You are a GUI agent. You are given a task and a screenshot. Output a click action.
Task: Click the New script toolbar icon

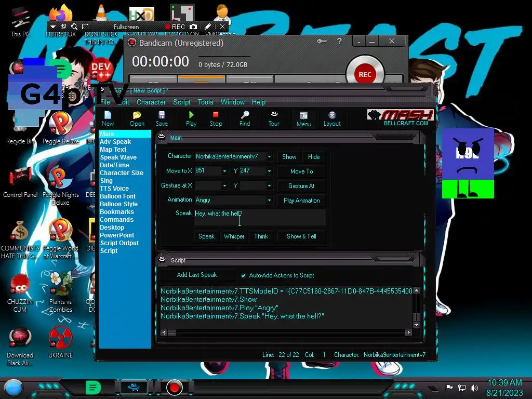coord(108,119)
